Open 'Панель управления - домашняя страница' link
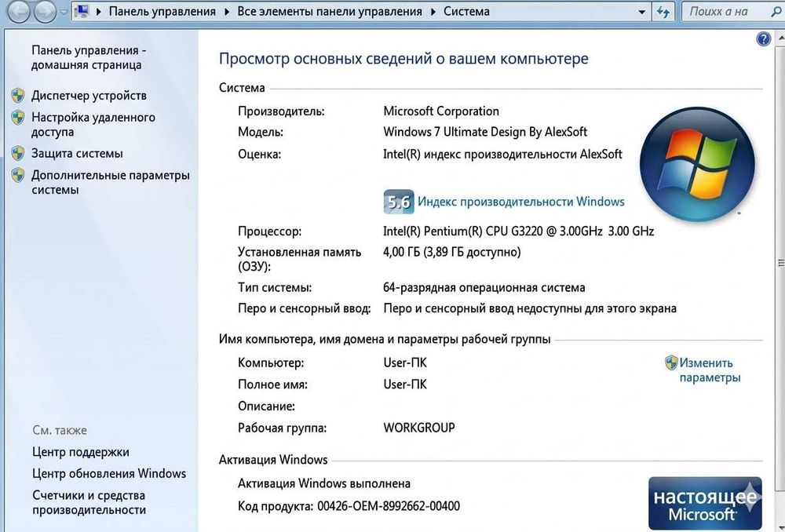Image resolution: width=785 pixels, height=532 pixels. tap(89, 57)
